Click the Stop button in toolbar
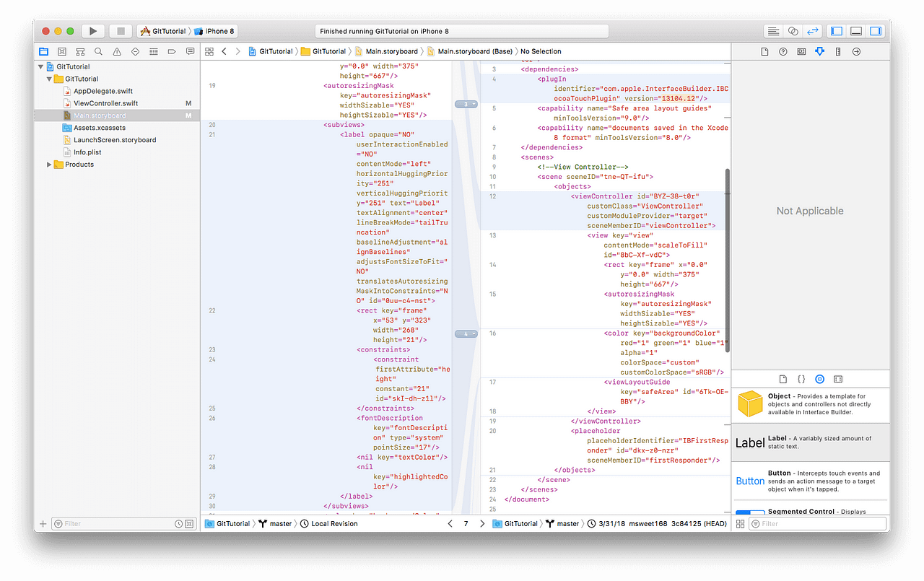Image resolution: width=924 pixels, height=581 pixels. coord(121,31)
